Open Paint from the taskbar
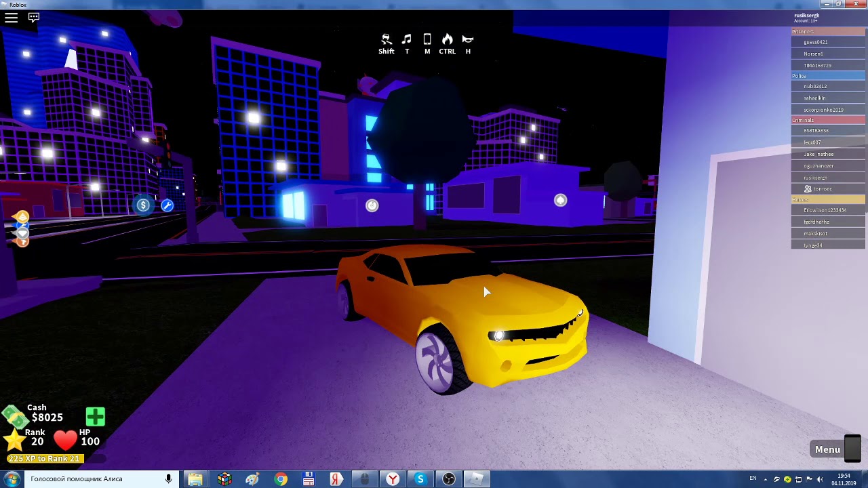 252,479
